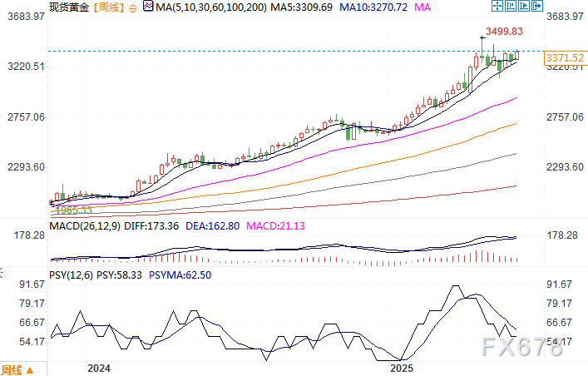Click the 3371.52 current price tag
The image size is (588, 376).
563,57
